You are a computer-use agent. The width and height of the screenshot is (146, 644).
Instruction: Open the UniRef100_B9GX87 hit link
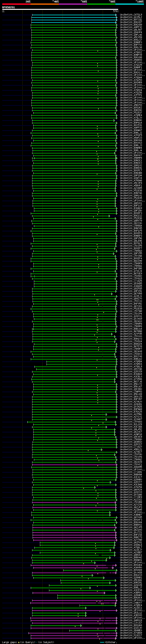(x=131, y=22)
